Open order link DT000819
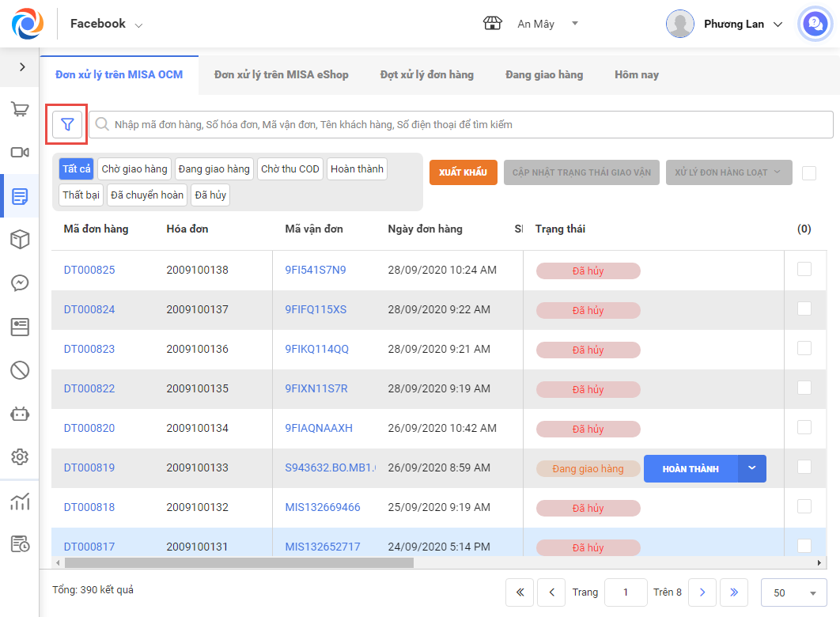 [x=89, y=467]
